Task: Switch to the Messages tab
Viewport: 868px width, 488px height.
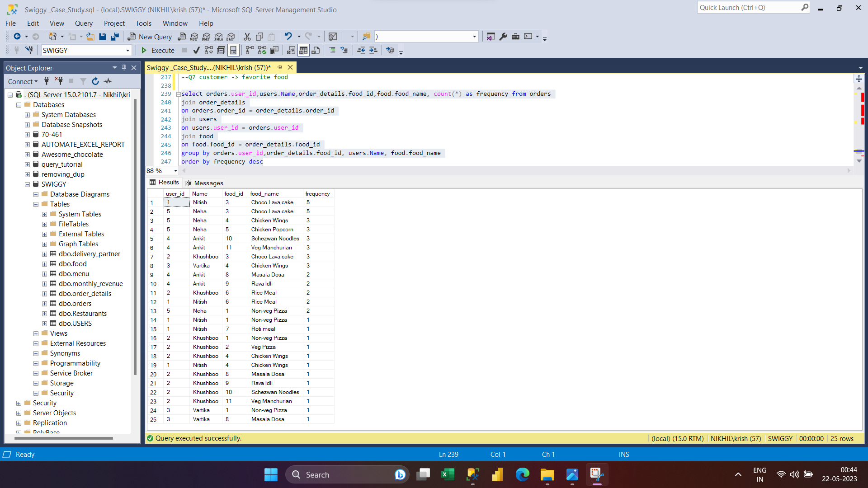Action: (204, 183)
